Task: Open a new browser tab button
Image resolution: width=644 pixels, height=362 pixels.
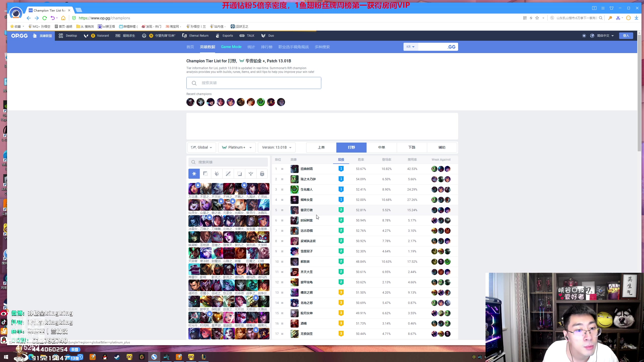Action: (x=79, y=10)
